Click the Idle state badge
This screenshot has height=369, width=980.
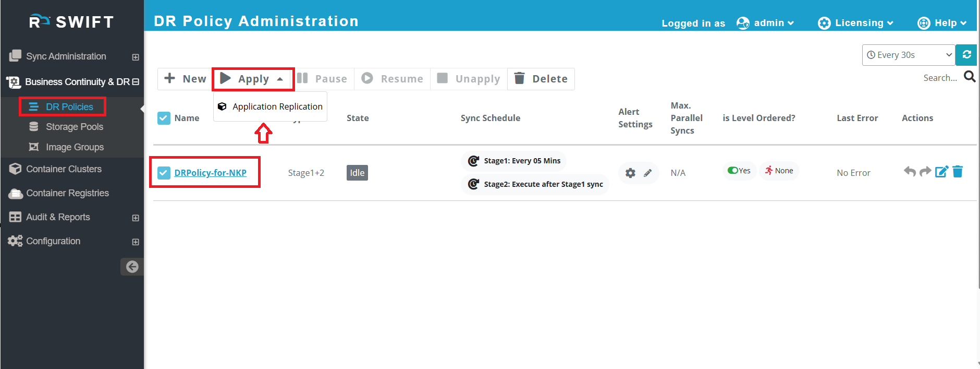click(357, 173)
